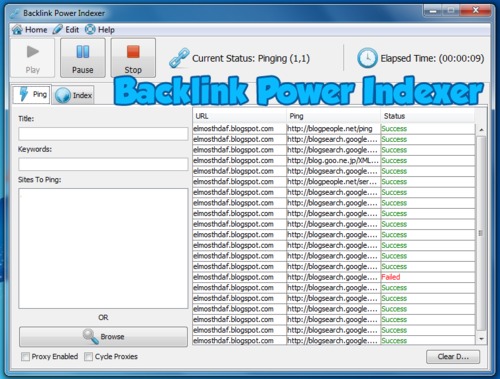Open the Edit menu
The image size is (500, 379).
66,30
